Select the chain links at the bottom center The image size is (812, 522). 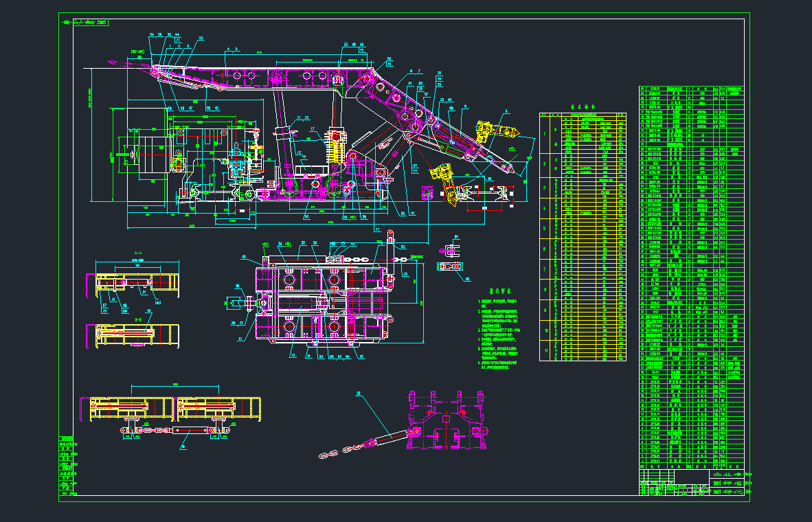[342, 451]
